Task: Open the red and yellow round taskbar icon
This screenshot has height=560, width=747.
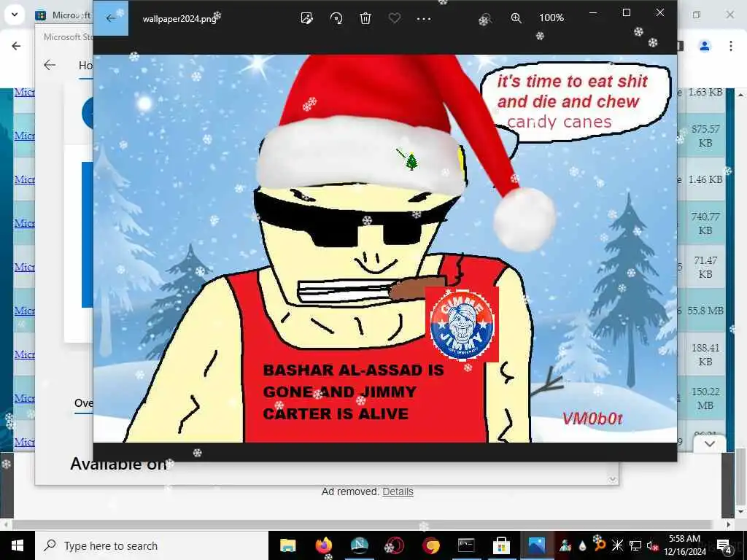Action: click(430, 545)
